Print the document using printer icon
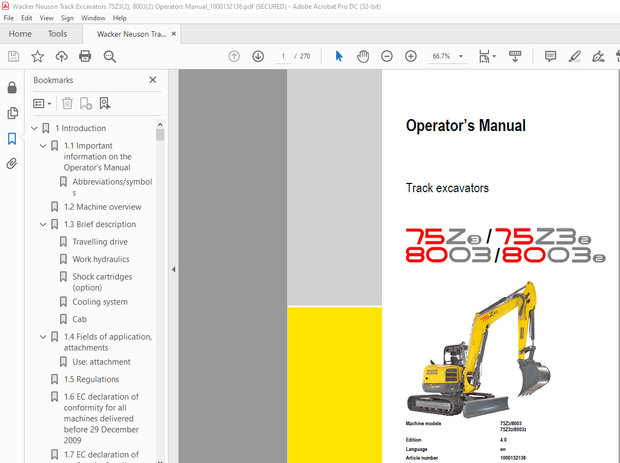The height and width of the screenshot is (463, 620). click(x=85, y=57)
